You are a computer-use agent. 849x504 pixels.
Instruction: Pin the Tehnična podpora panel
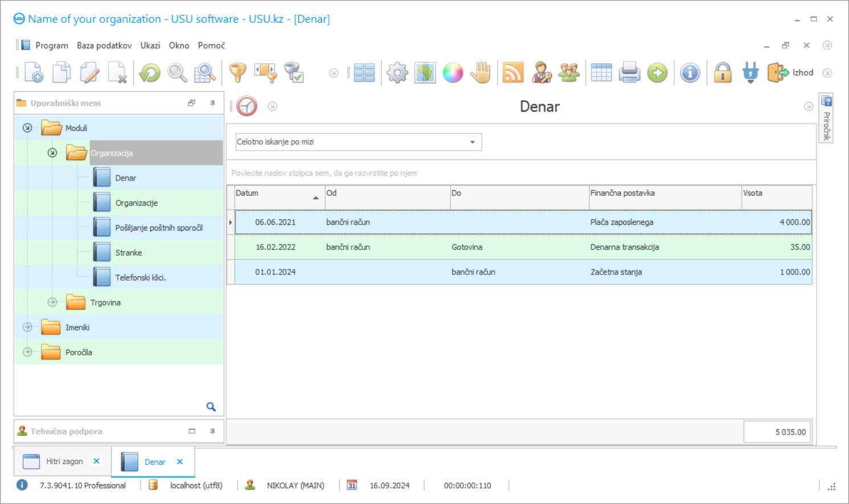click(213, 431)
